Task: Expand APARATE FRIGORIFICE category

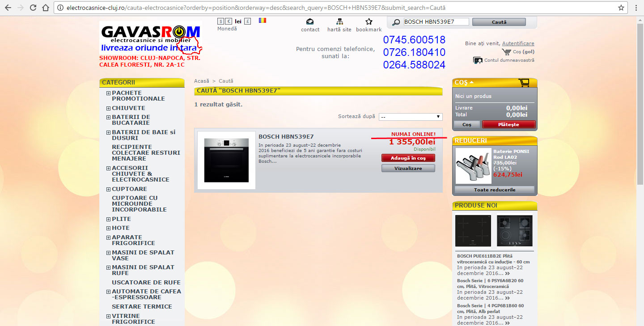Action: point(108,238)
